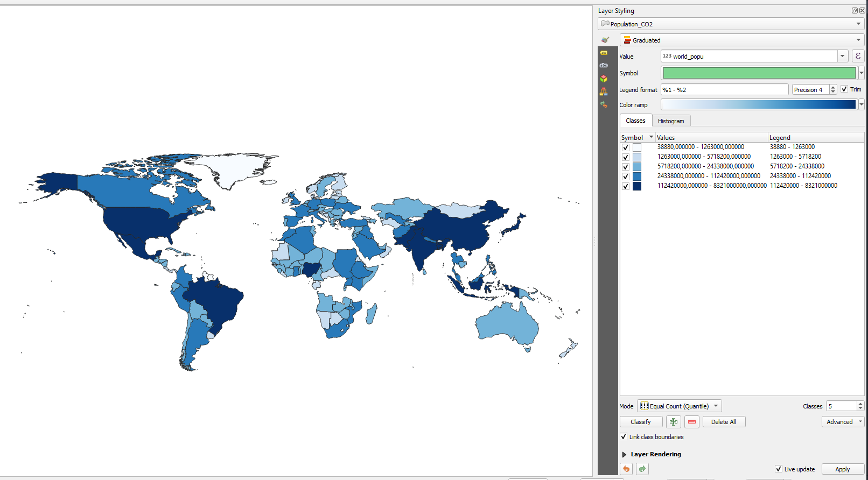
Task: Click the blue Color ramp bar
Action: 758,105
